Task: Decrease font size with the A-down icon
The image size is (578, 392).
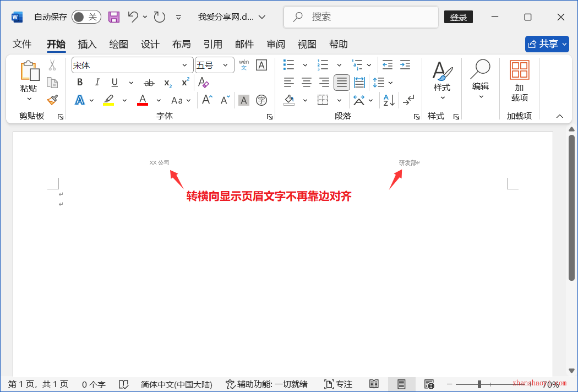Action: click(225, 100)
